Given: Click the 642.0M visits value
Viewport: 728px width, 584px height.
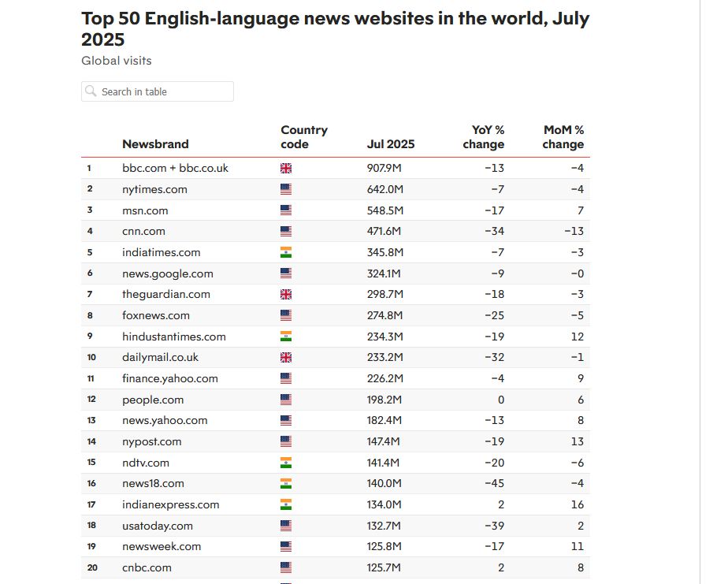Looking at the screenshot, I should point(385,190).
